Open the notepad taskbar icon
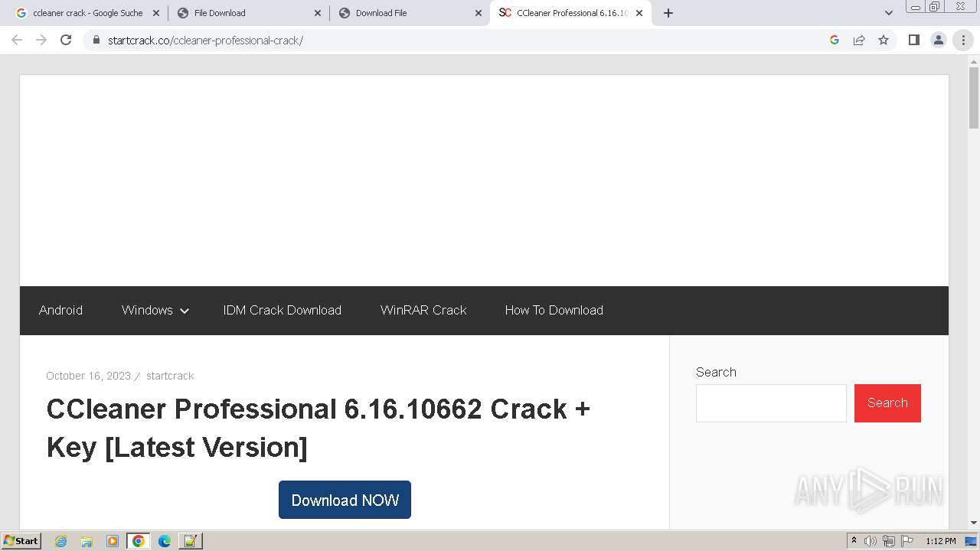Viewport: 980px width, 551px height. [190, 541]
